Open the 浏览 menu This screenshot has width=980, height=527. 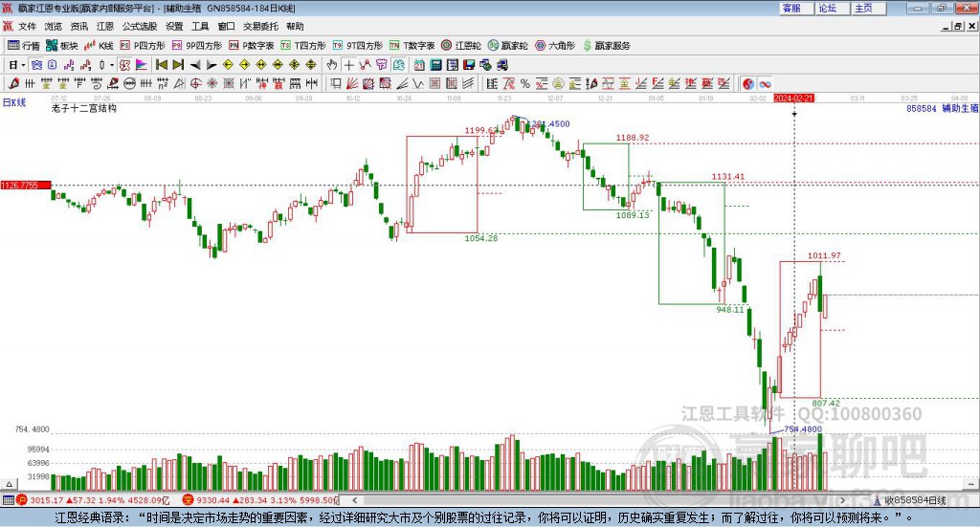54,26
